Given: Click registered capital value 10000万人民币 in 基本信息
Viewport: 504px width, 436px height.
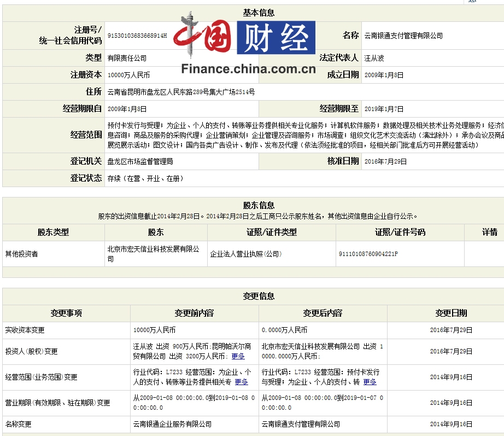Looking at the screenshot, I should [128, 75].
